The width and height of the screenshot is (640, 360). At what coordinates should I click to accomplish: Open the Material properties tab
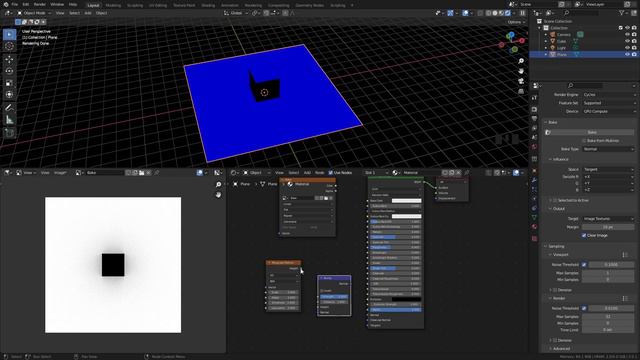[x=534, y=227]
